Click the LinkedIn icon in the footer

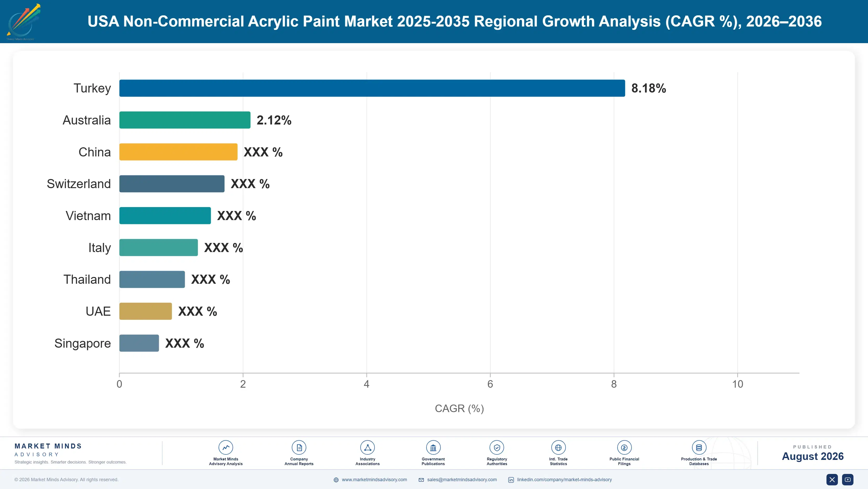click(x=511, y=480)
